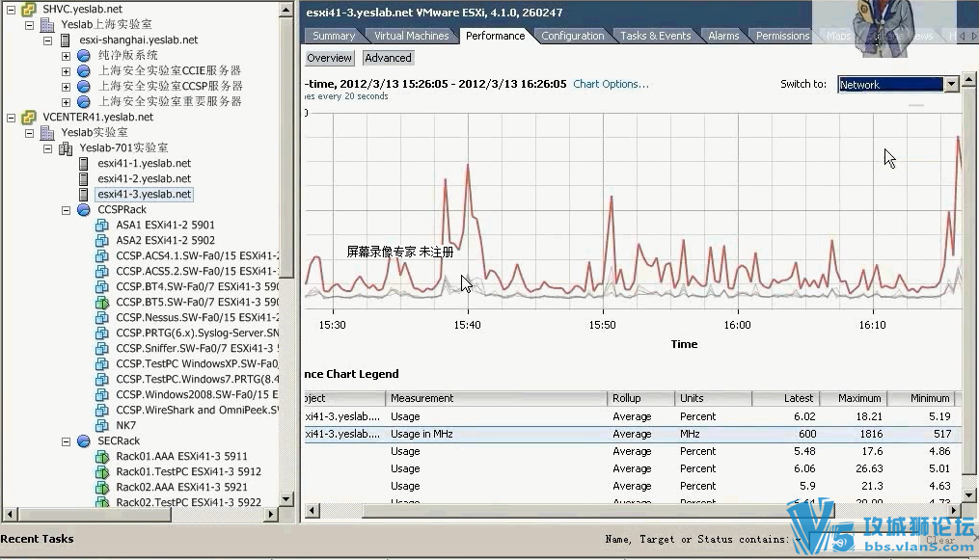Click the ASA1 ESXi41-2 5901 VM icon
The height and width of the screenshot is (560, 979).
[102, 226]
